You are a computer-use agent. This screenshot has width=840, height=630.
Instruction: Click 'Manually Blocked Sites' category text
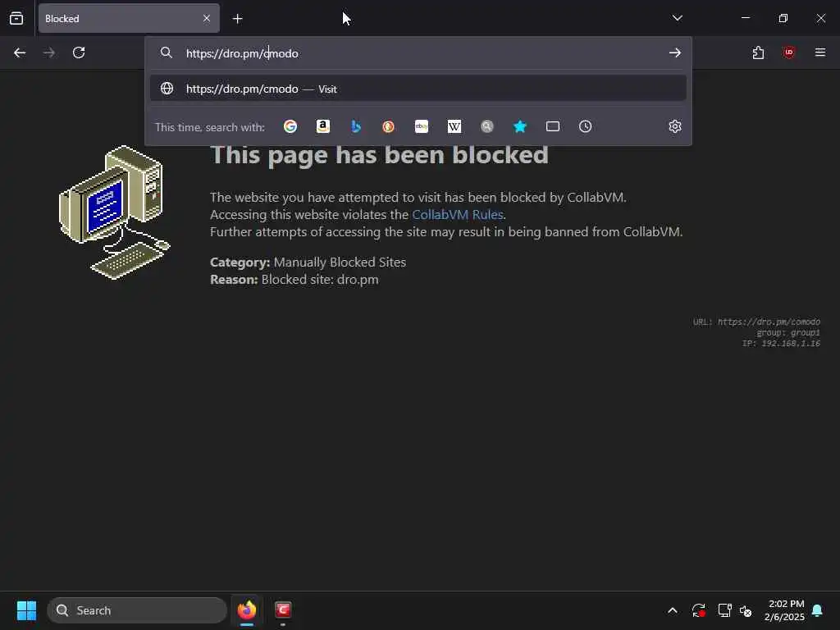340,262
